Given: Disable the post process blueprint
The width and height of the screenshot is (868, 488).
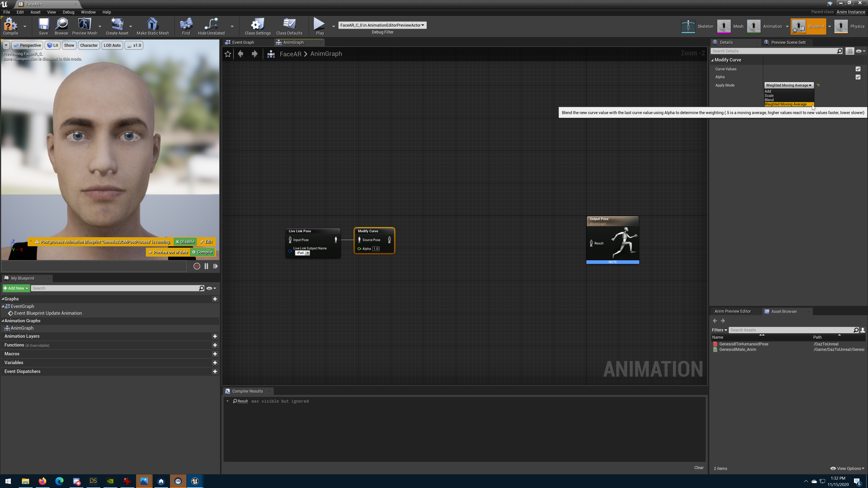Looking at the screenshot, I should click(185, 242).
